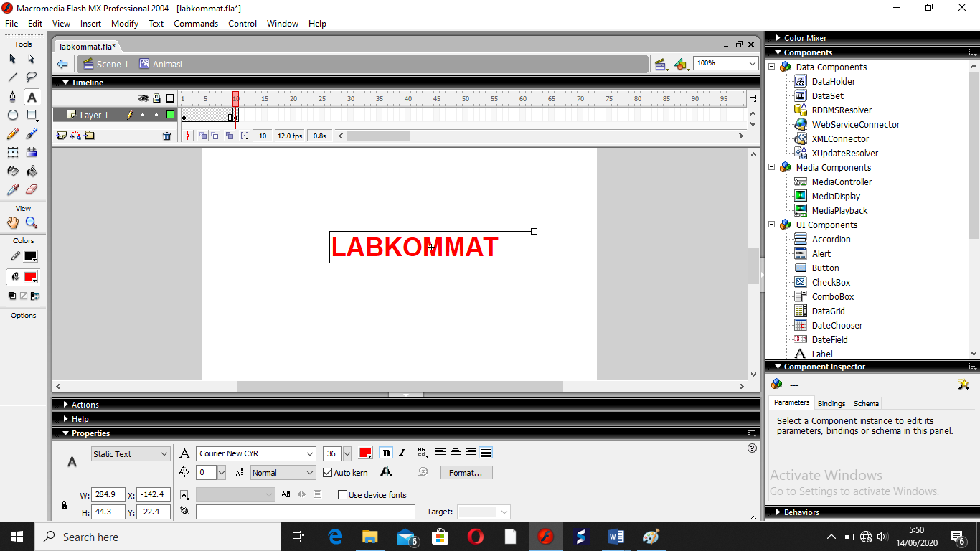This screenshot has height=551, width=980.
Task: Expand the Actions panel
Action: tap(85, 405)
